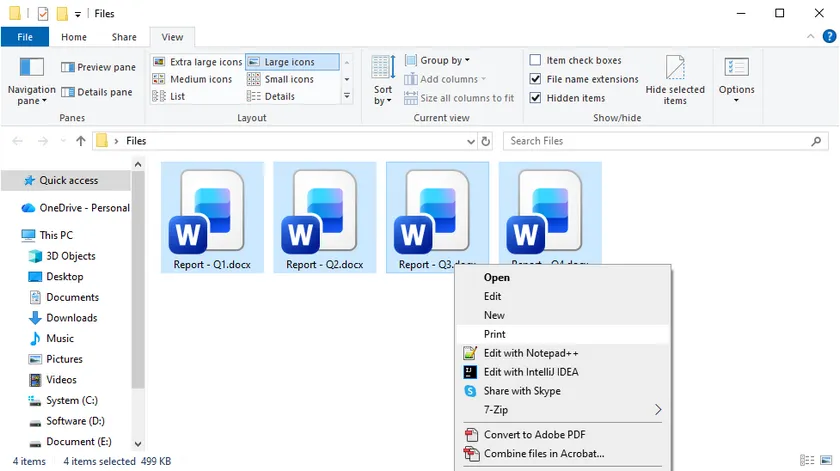Expand the address bar history dropdown
The width and height of the screenshot is (840, 471).
pyautogui.click(x=471, y=141)
